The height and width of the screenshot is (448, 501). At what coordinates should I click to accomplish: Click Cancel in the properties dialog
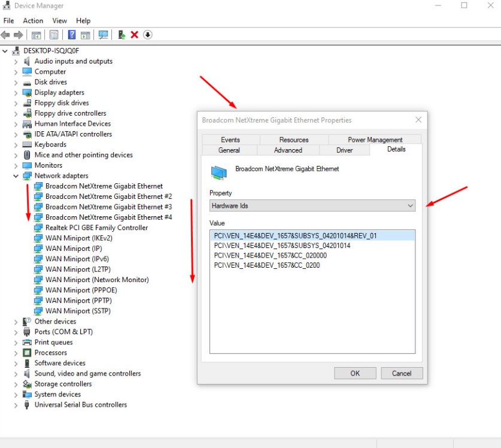coord(402,373)
